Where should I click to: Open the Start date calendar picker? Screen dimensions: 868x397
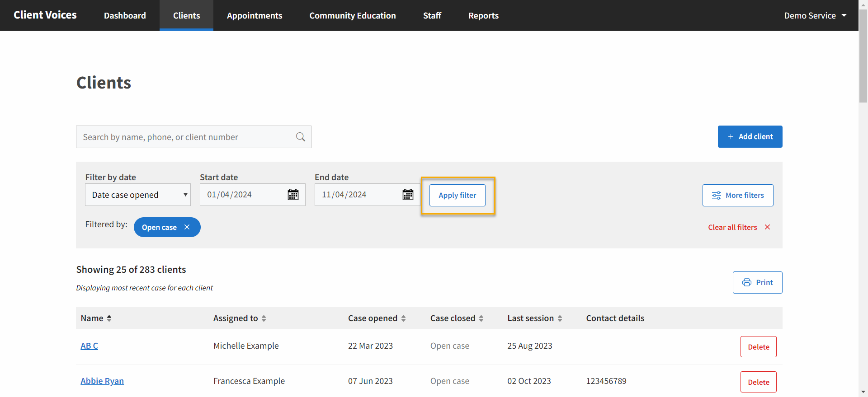pyautogui.click(x=293, y=195)
